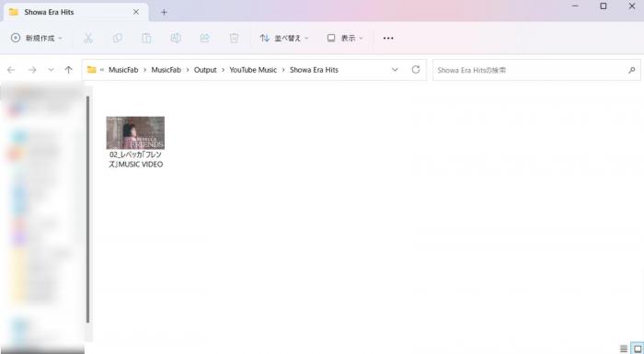This screenshot has width=644, height=354.
Task: Click the search magnifier icon
Action: [x=632, y=70]
